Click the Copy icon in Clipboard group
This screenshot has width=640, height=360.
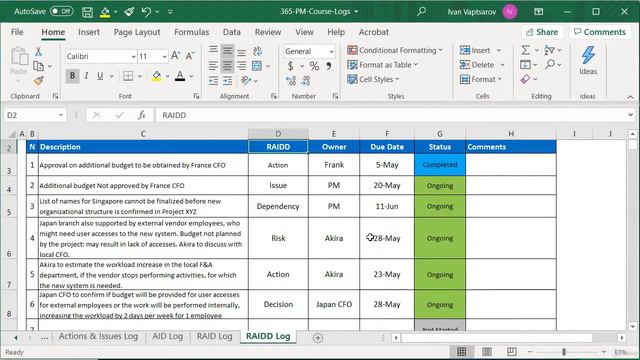[39, 66]
